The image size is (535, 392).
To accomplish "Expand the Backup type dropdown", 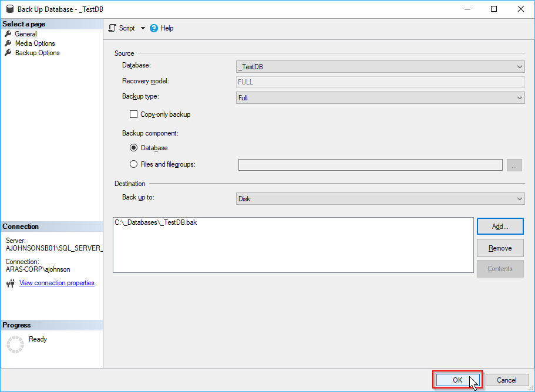I will (380, 98).
